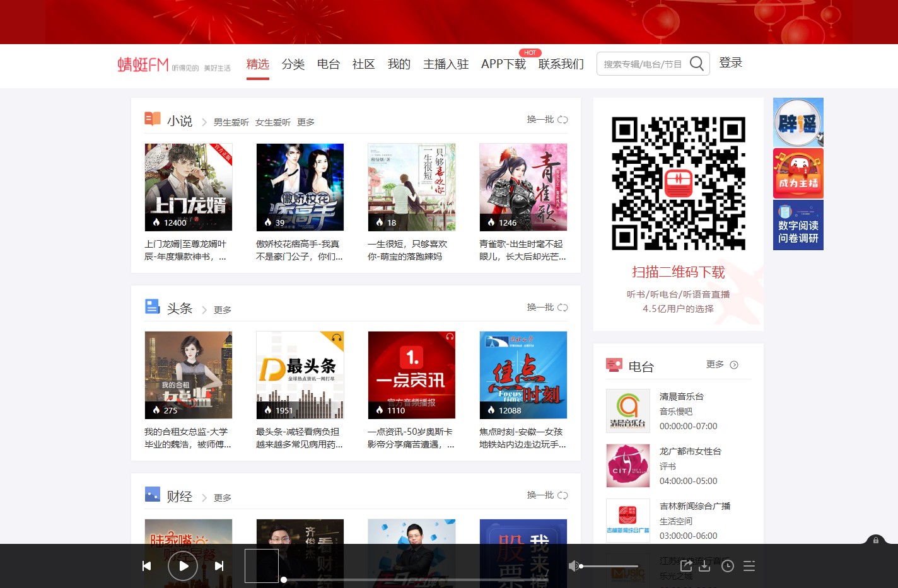Open the 联系我们 tab
The image size is (898, 588).
tap(561, 64)
